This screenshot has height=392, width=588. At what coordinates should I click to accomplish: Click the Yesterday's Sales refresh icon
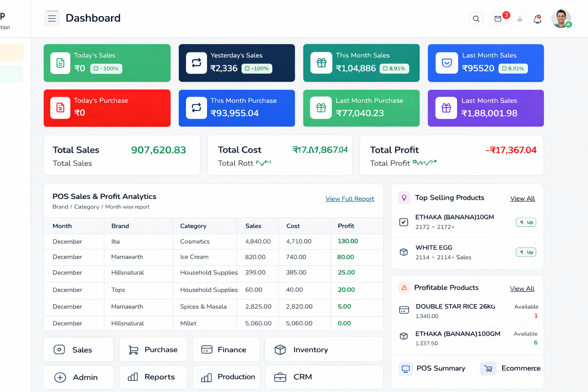[x=196, y=63]
